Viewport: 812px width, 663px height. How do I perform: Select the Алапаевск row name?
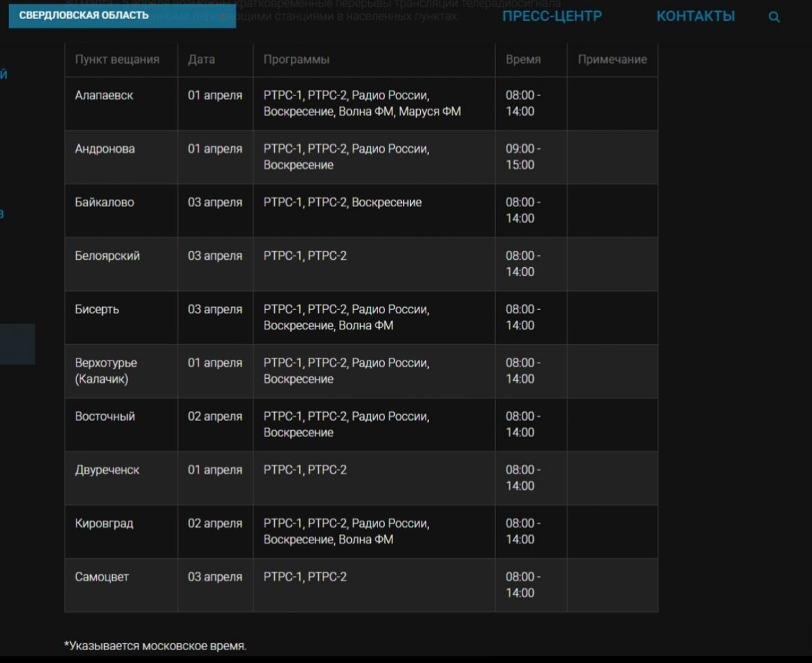pyautogui.click(x=104, y=95)
